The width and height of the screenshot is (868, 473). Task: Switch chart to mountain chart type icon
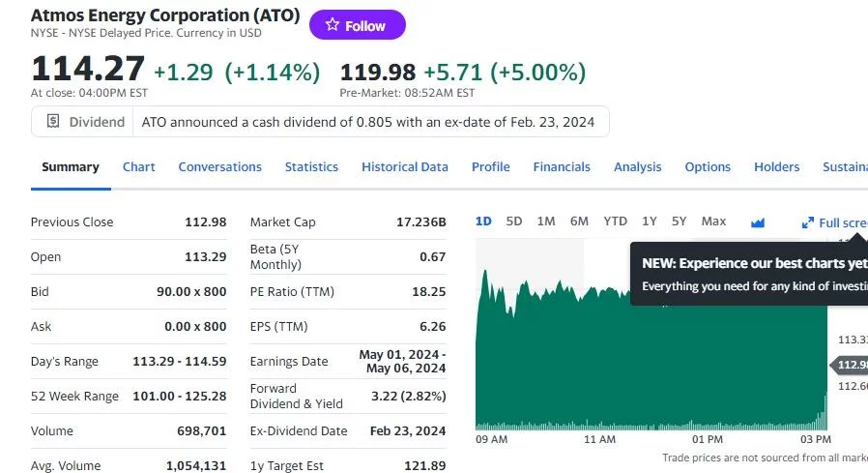pos(758,222)
